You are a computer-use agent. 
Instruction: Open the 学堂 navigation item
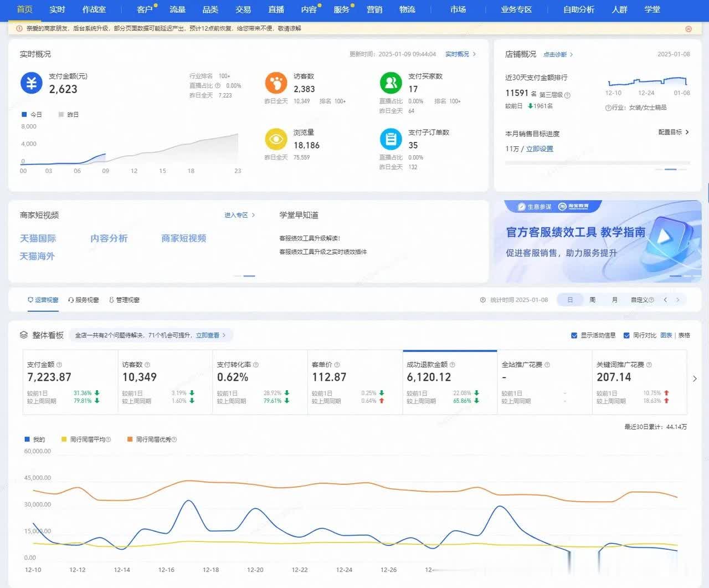(653, 9)
